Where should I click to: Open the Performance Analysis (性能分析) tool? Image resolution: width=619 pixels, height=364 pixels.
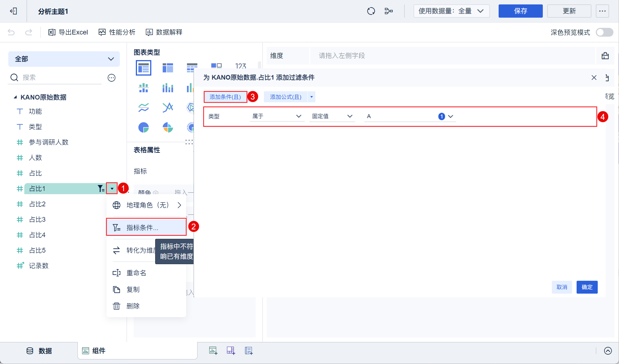click(x=117, y=32)
